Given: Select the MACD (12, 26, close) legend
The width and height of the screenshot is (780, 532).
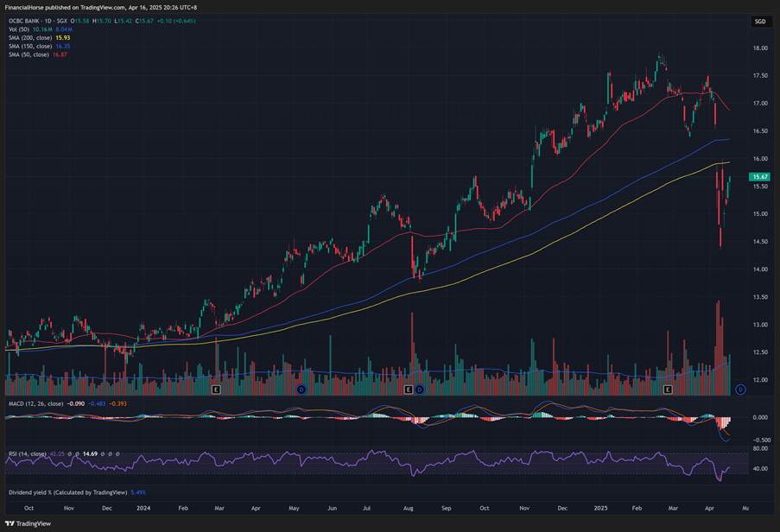Looking at the screenshot, I should (35, 403).
